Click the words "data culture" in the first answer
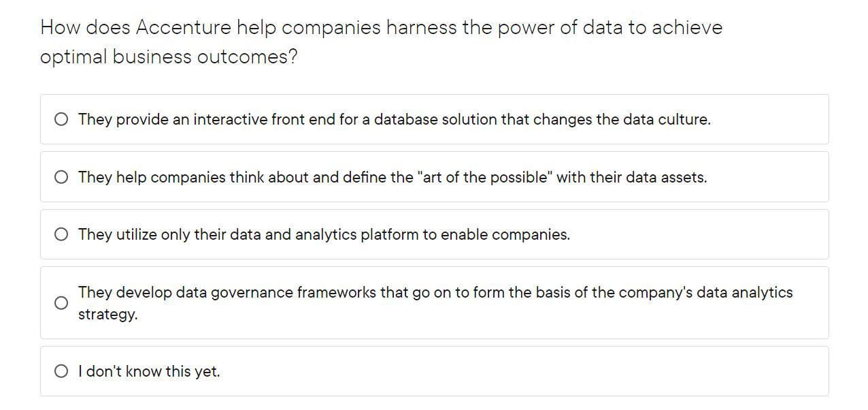The image size is (868, 410). click(665, 120)
